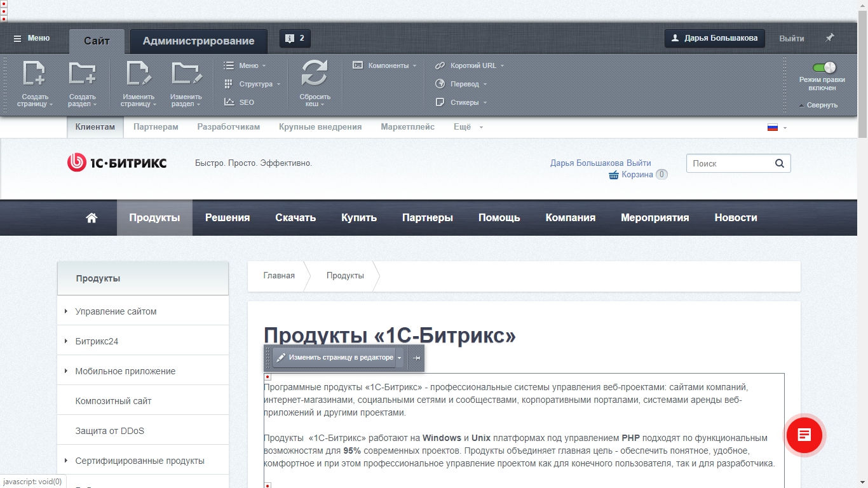Open the Короткий URL toolbar item
Viewport: 868px width, 488px height.
pyautogui.click(x=470, y=65)
